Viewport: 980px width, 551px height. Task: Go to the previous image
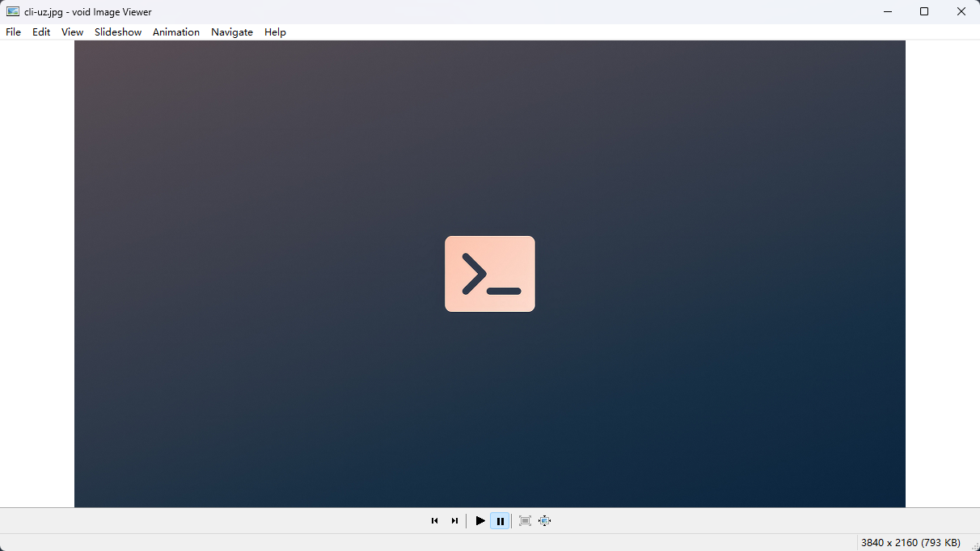click(x=434, y=521)
